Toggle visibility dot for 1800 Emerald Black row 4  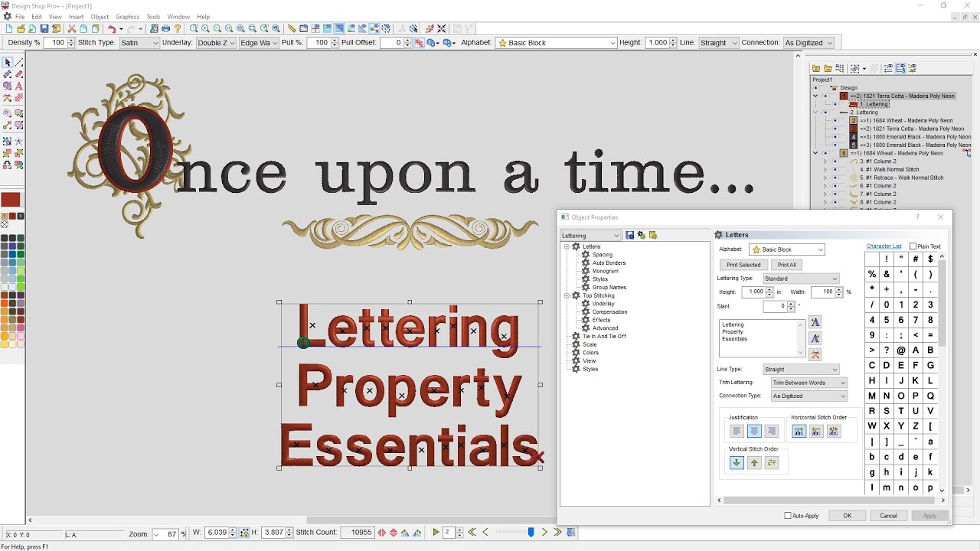coord(835,137)
